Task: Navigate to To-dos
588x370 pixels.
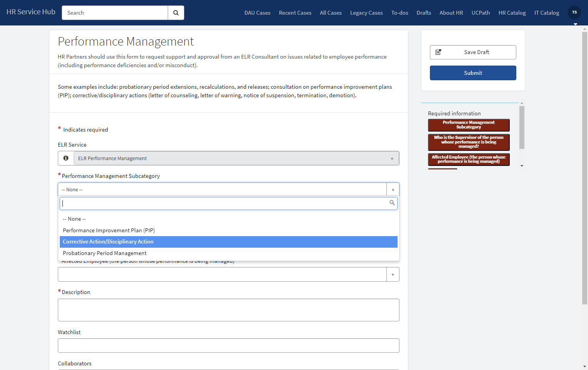Action: [399, 13]
